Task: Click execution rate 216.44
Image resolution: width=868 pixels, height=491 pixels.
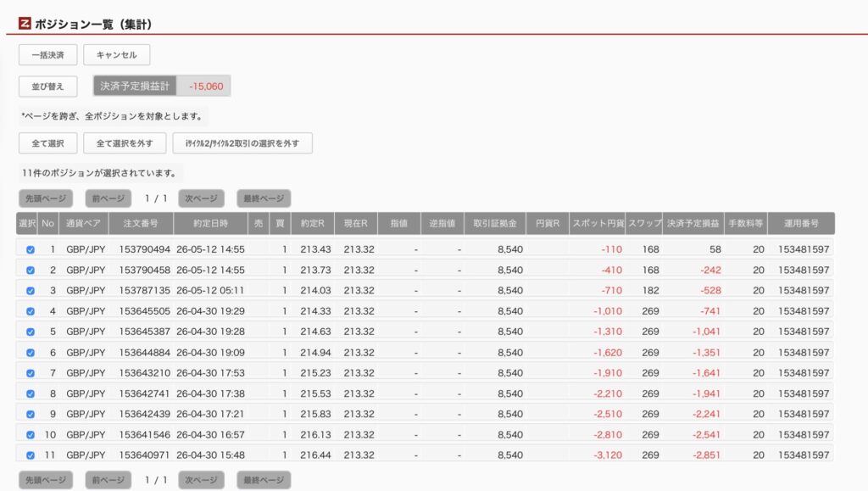Action: tap(315, 455)
